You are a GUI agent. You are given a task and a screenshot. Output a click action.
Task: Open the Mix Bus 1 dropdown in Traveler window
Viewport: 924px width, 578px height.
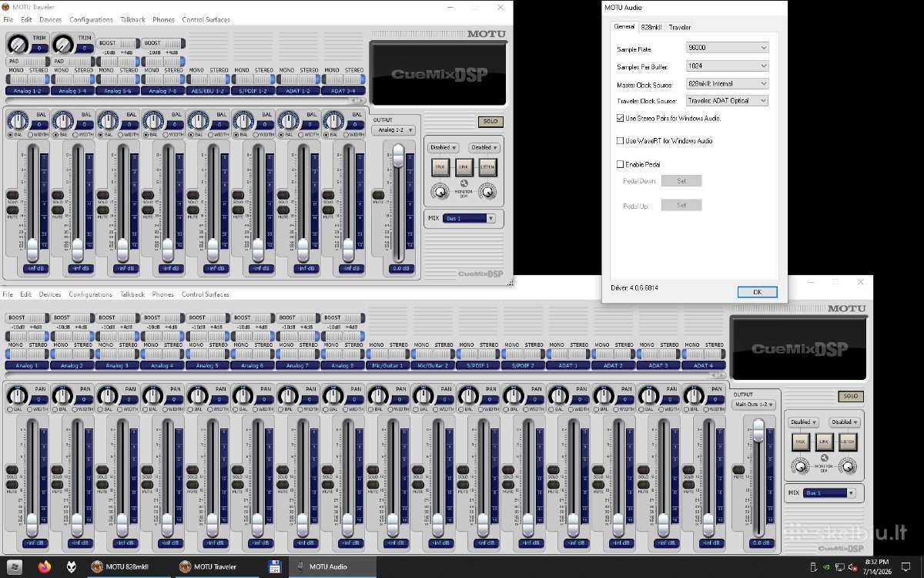[469, 218]
